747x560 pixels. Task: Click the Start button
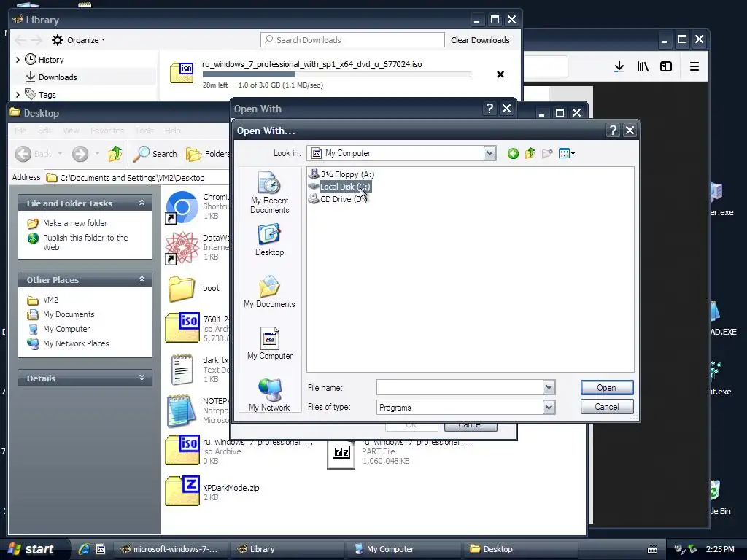[x=31, y=549]
